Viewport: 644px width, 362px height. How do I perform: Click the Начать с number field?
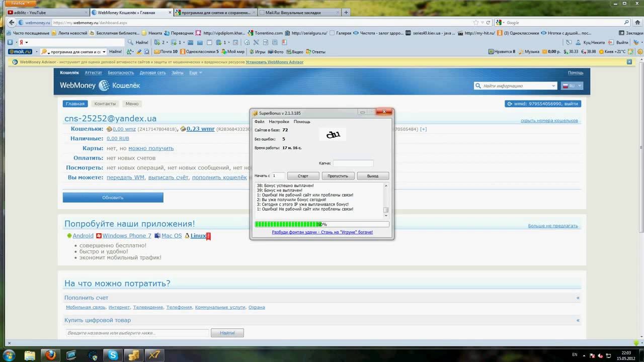tap(277, 176)
